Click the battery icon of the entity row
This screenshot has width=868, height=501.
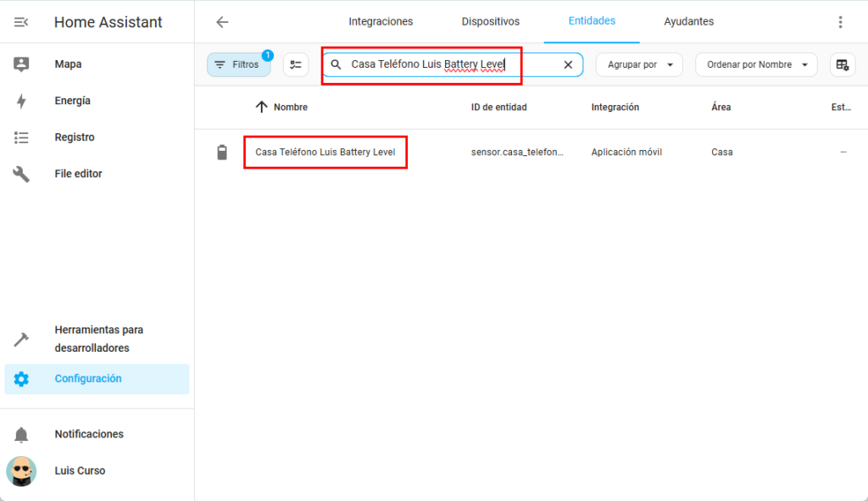(222, 153)
